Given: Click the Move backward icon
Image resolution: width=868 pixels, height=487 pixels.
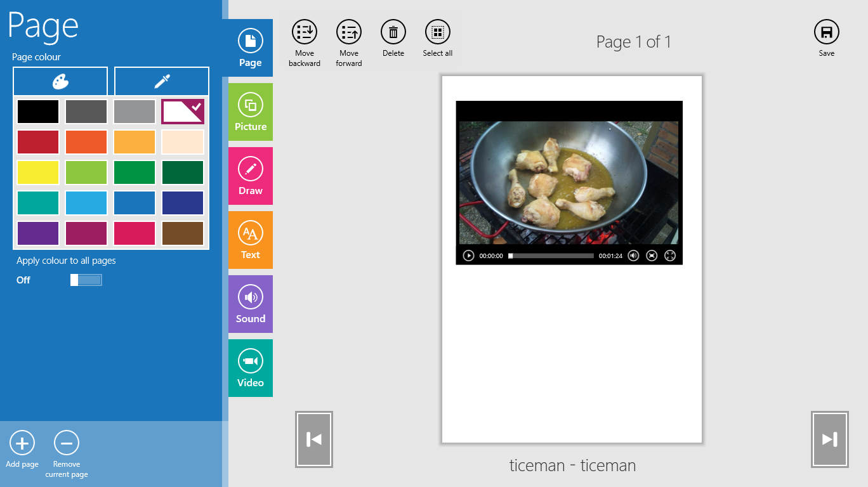Looking at the screenshot, I should (x=305, y=31).
